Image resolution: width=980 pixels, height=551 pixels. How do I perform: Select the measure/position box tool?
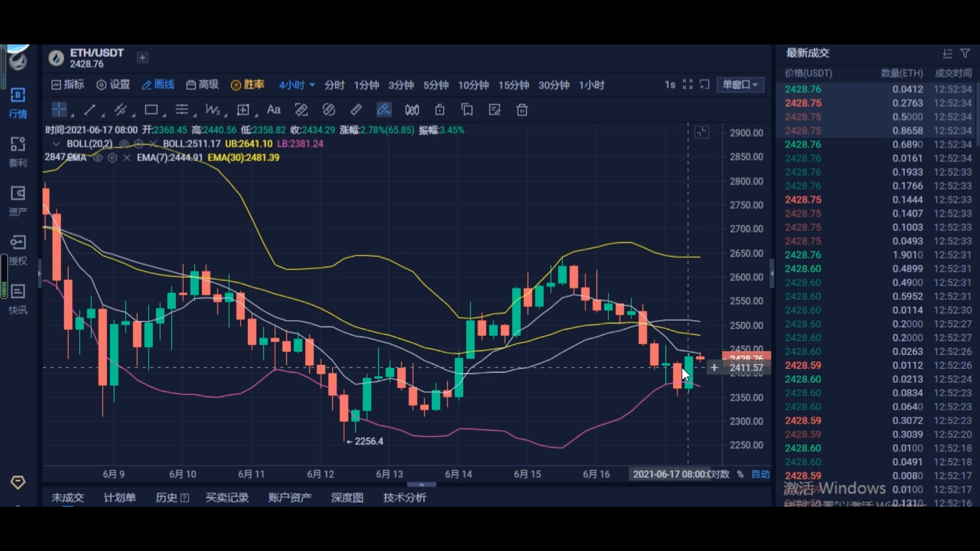243,110
